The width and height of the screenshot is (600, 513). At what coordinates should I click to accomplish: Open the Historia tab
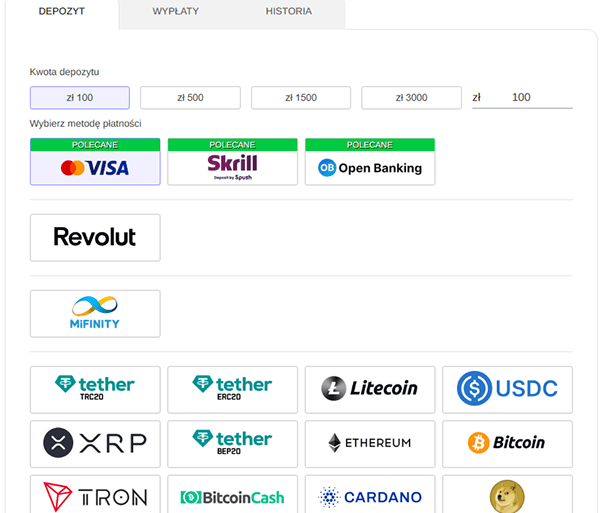[x=288, y=12]
